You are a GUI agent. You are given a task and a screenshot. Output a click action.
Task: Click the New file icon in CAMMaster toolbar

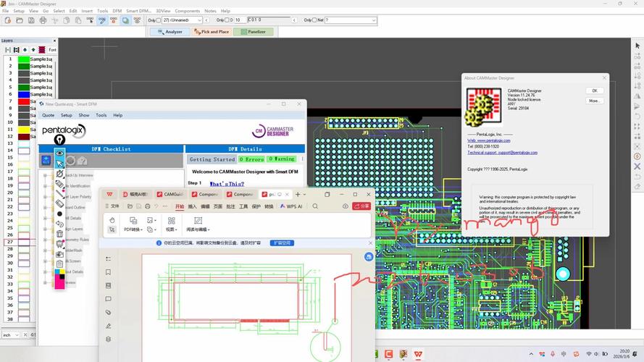[8, 20]
